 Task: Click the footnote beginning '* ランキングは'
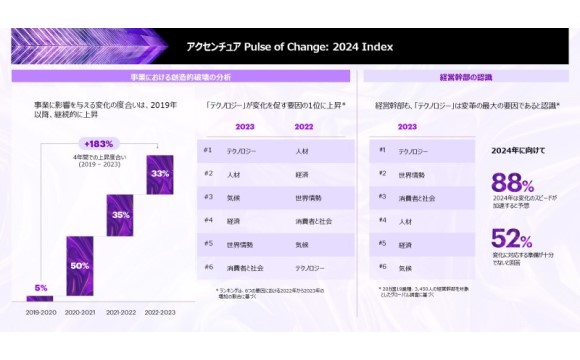pyautogui.click(x=270, y=293)
